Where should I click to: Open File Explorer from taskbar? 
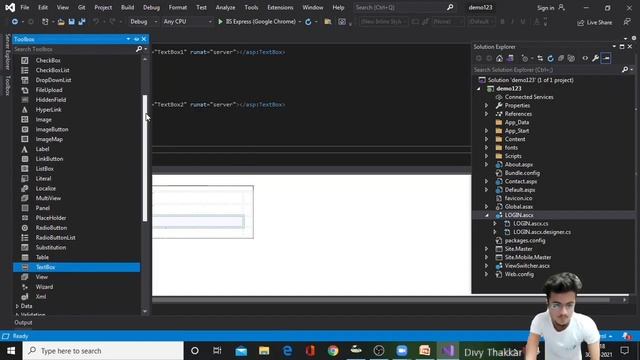264,351
